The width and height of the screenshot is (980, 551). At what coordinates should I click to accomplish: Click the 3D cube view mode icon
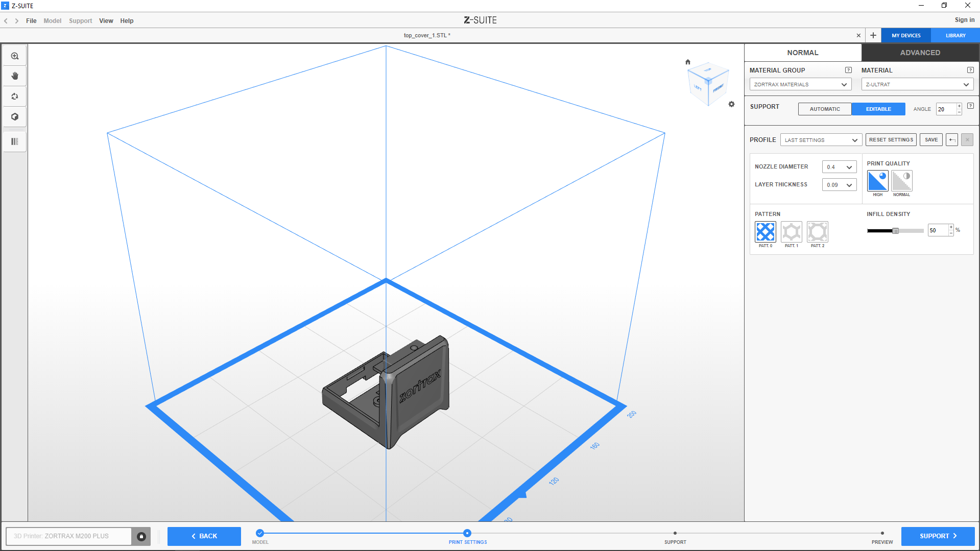tap(15, 117)
